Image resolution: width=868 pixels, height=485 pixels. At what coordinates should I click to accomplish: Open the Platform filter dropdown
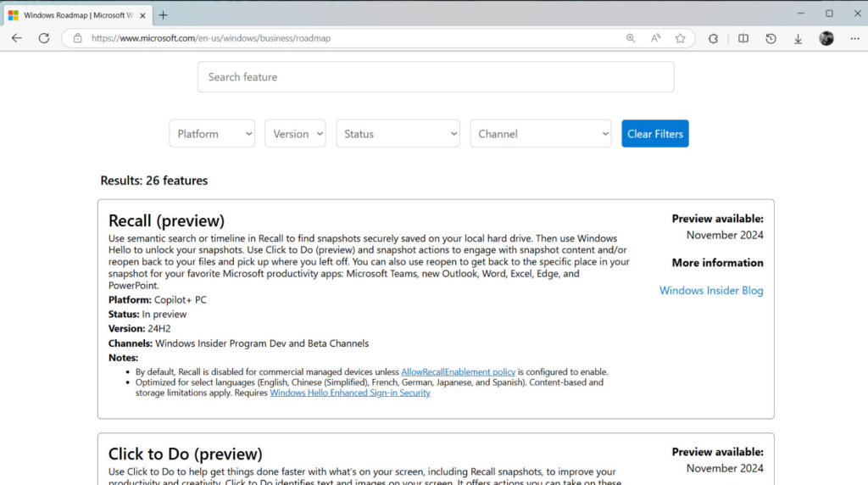coord(212,133)
